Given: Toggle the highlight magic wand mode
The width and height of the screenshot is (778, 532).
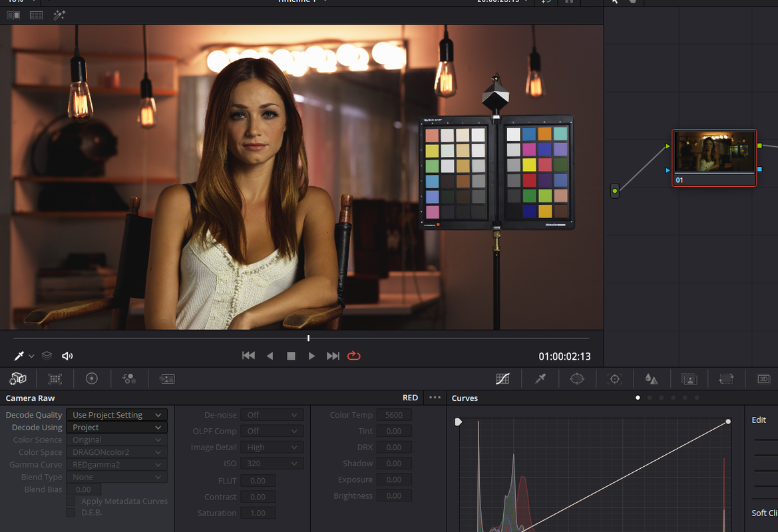Looking at the screenshot, I should click(59, 15).
